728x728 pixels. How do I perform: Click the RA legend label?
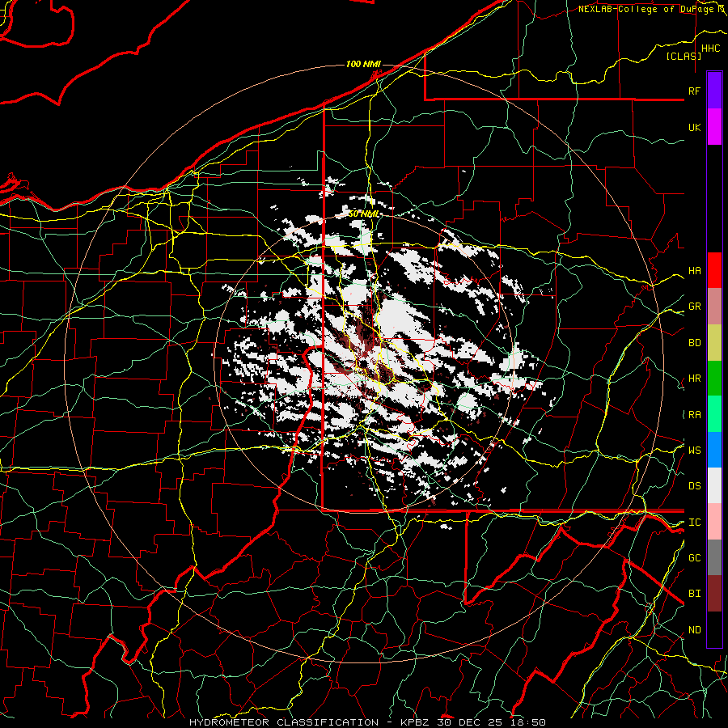click(694, 415)
